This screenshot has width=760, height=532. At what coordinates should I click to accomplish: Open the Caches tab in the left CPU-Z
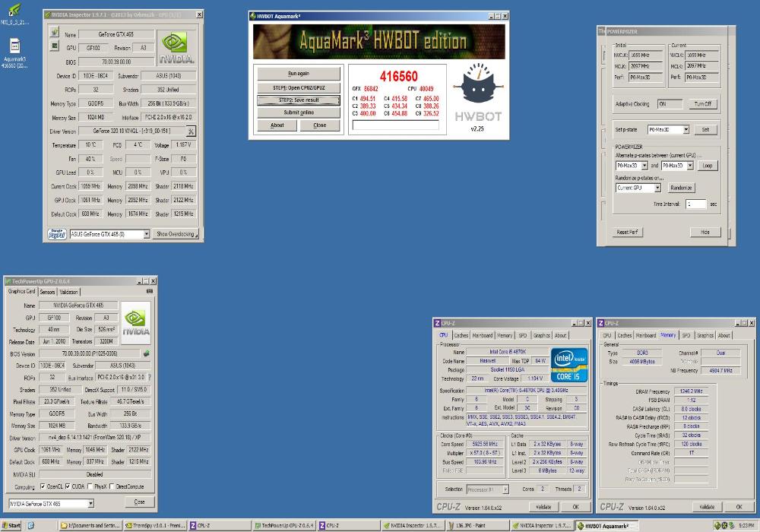461,335
